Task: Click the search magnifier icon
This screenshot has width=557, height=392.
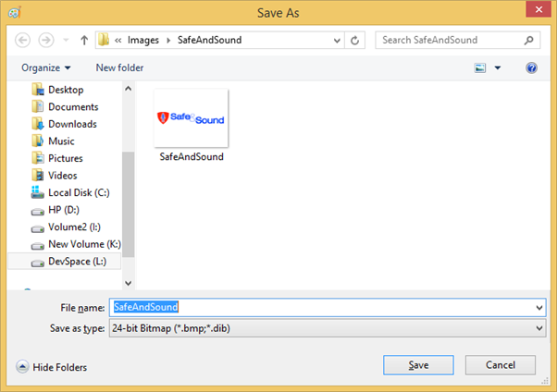Action: pos(529,41)
